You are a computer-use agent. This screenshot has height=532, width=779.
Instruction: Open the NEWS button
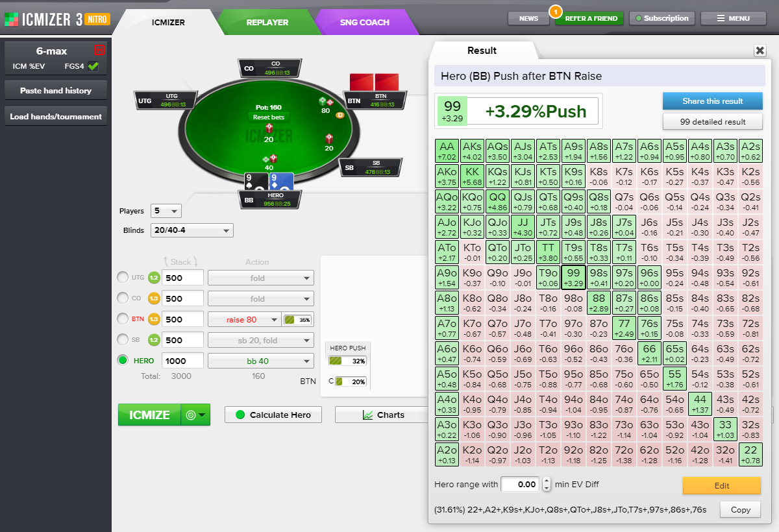(x=528, y=19)
